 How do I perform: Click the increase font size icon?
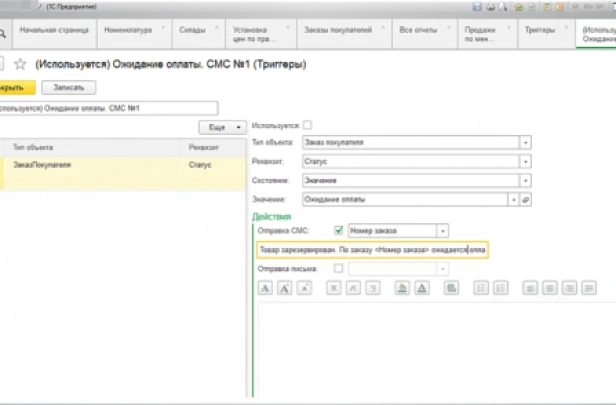click(285, 288)
